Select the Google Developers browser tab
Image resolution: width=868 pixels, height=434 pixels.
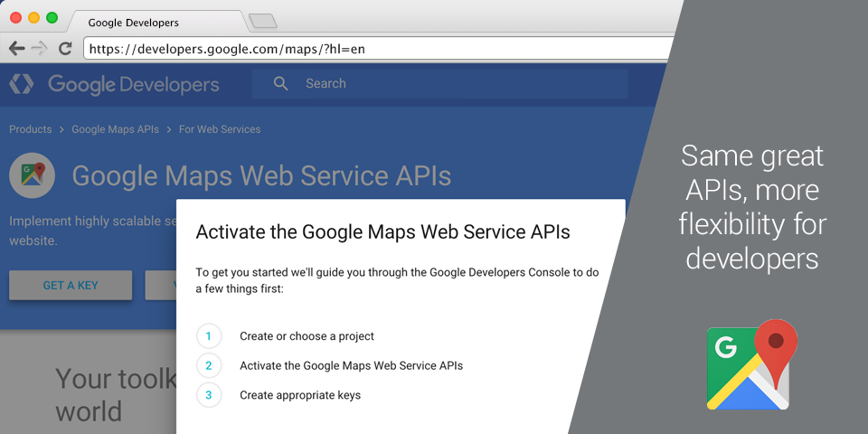click(x=156, y=23)
